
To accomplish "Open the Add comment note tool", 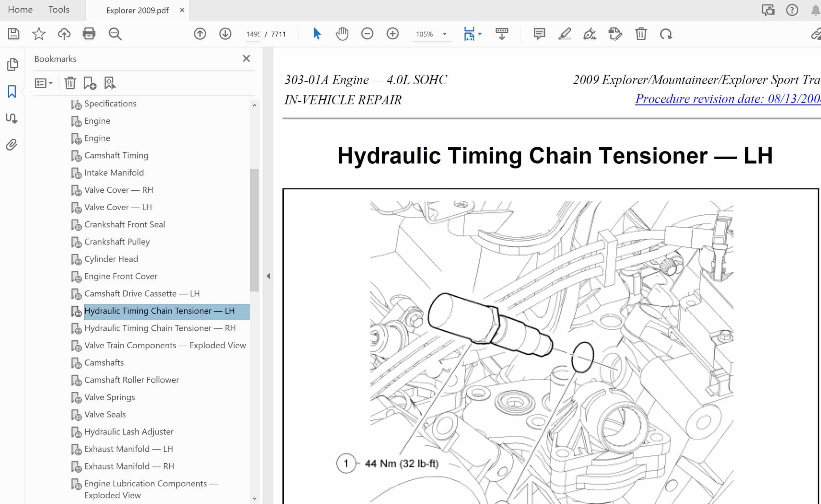I will 539,34.
